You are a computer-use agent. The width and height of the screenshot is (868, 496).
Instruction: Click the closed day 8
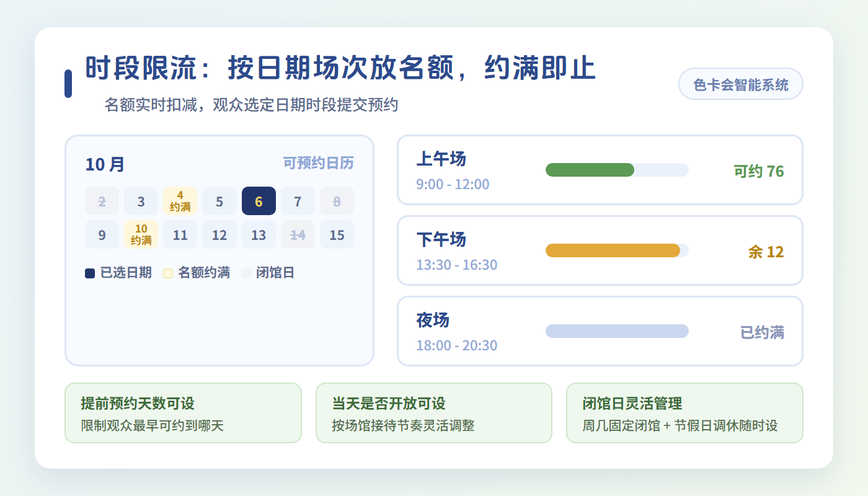pyautogui.click(x=337, y=201)
